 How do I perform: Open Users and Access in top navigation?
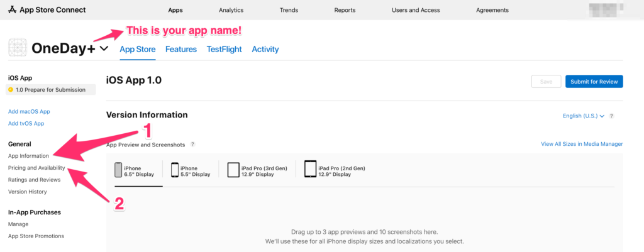point(416,10)
